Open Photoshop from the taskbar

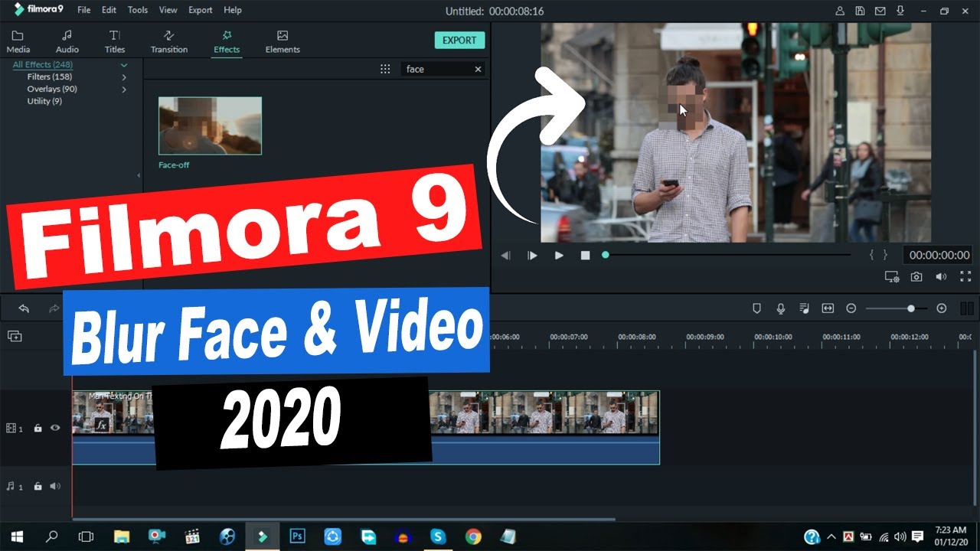tap(298, 537)
